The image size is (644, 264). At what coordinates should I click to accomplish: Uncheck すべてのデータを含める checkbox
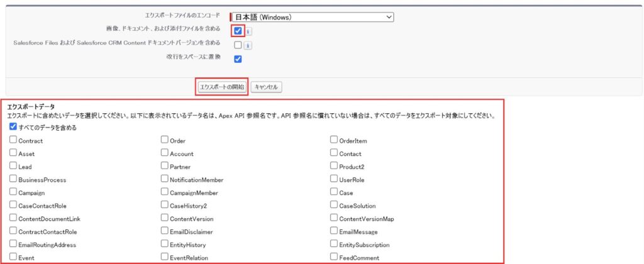pyautogui.click(x=13, y=127)
